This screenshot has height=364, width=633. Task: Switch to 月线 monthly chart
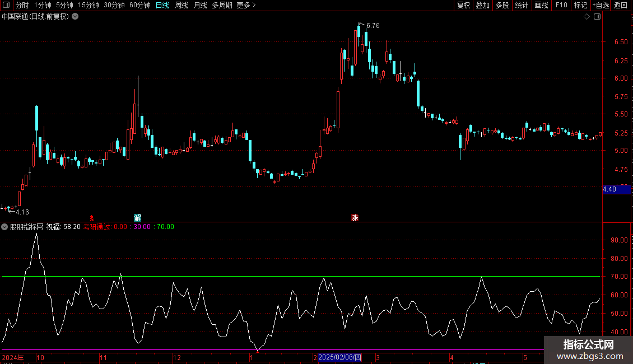pos(200,5)
